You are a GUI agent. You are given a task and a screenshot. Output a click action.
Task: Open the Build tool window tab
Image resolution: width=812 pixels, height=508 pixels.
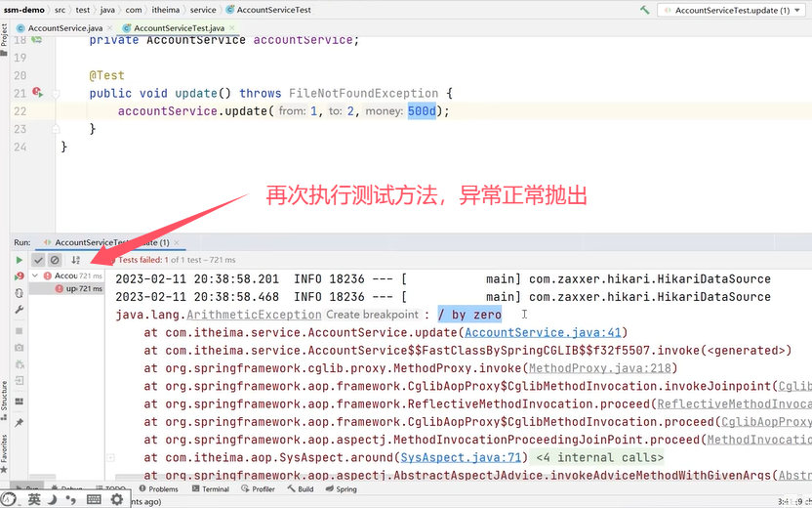pos(301,488)
